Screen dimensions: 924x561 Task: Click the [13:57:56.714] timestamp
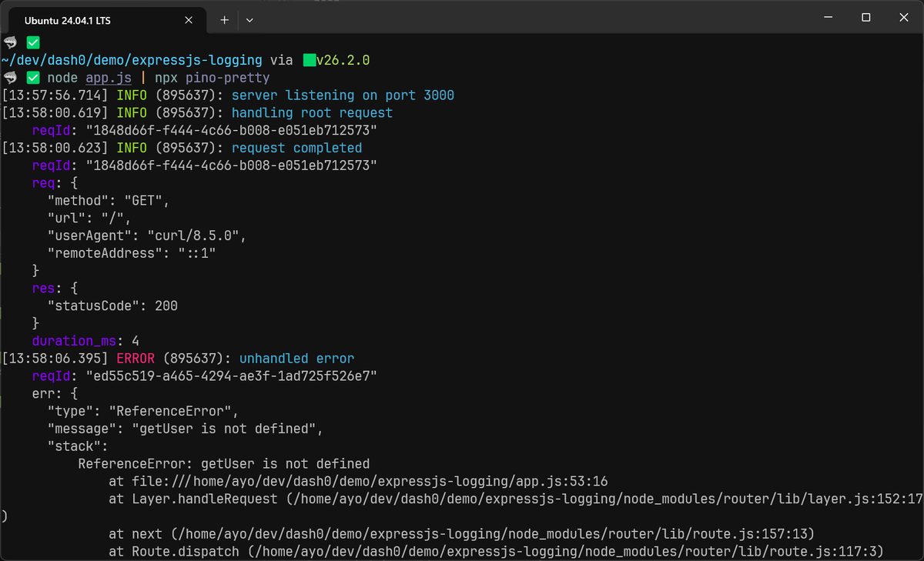55,95
